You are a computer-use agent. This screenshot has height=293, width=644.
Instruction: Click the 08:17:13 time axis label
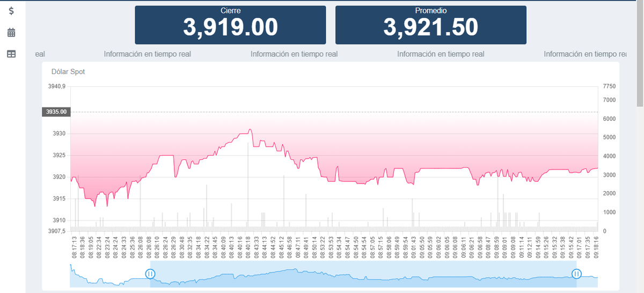coord(74,247)
